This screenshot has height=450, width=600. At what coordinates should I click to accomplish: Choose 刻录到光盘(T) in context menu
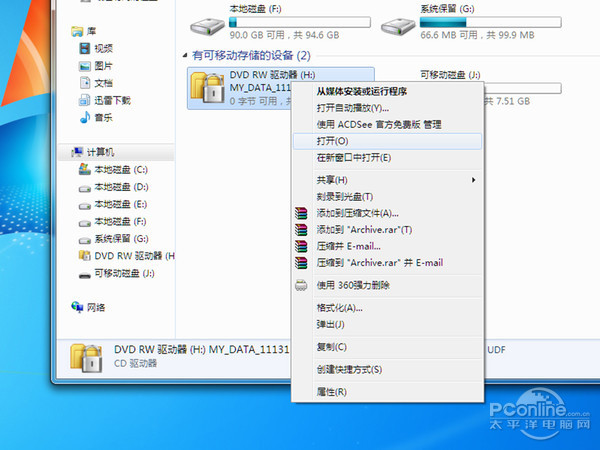point(387,197)
